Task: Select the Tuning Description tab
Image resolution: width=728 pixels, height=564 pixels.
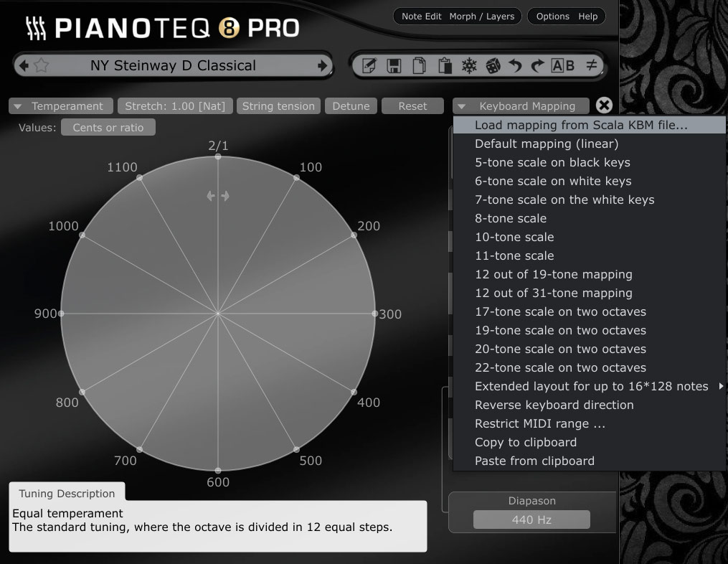Action: pyautogui.click(x=67, y=493)
